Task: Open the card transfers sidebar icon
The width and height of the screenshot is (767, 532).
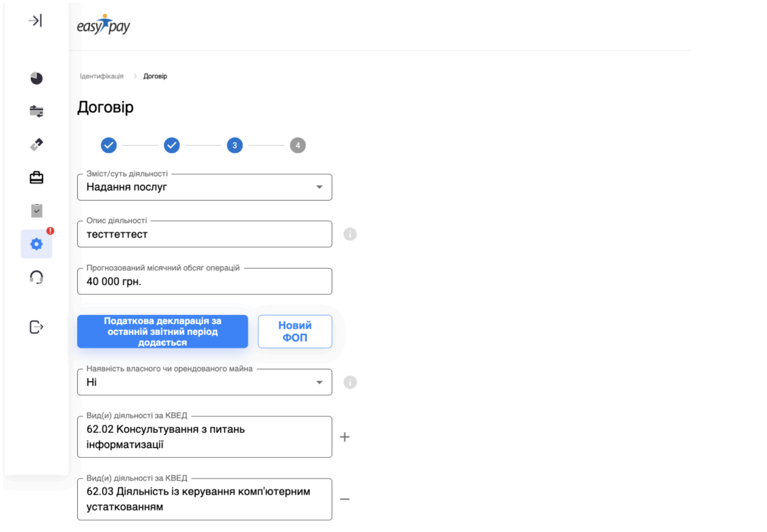Action: 37,111
